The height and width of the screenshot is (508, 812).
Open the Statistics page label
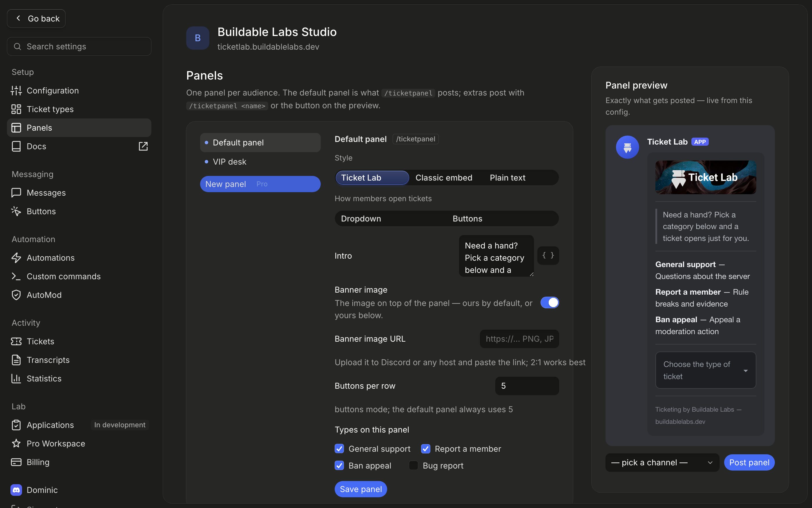tap(44, 378)
